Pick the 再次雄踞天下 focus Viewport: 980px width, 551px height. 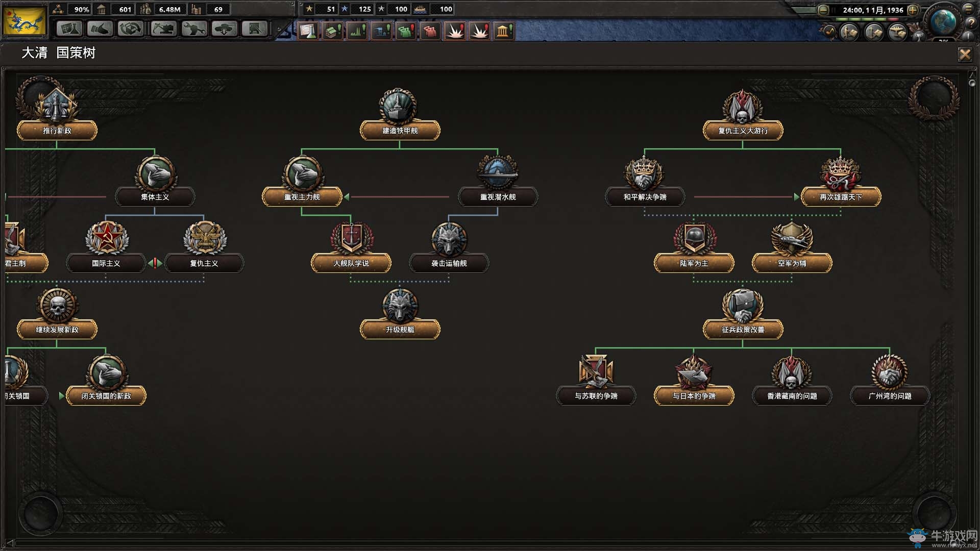point(841,197)
